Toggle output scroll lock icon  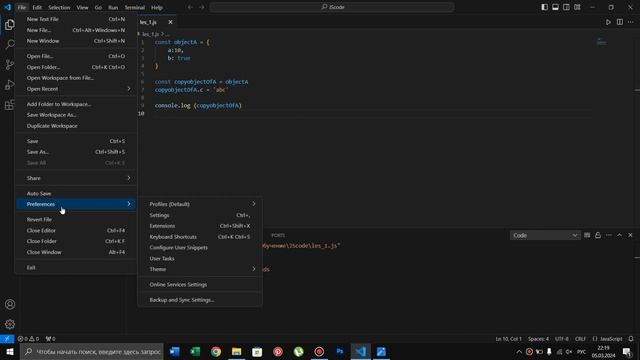[598, 236]
